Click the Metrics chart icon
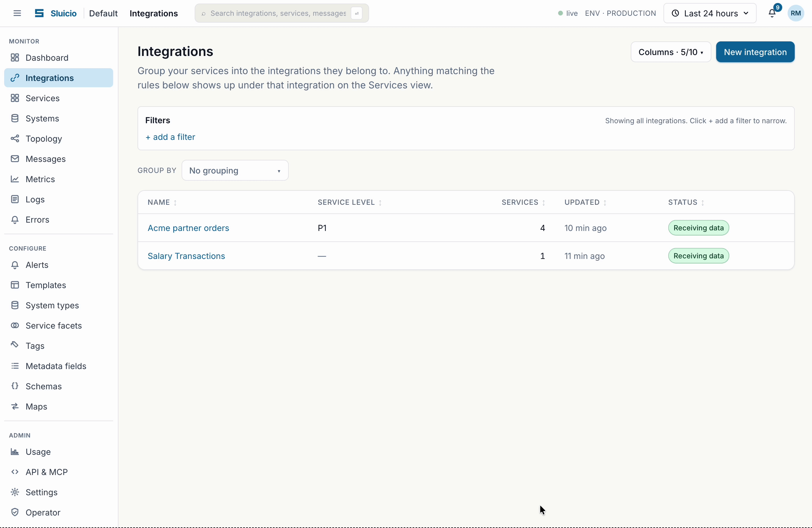This screenshot has height=528, width=812. pos(15,179)
